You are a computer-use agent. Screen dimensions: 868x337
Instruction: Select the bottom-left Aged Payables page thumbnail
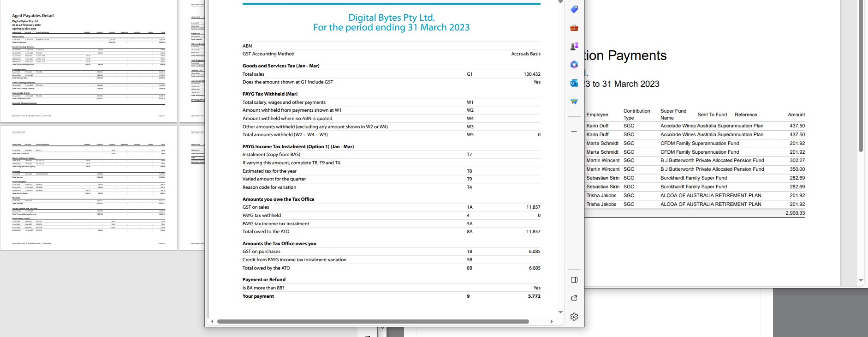tap(89, 188)
